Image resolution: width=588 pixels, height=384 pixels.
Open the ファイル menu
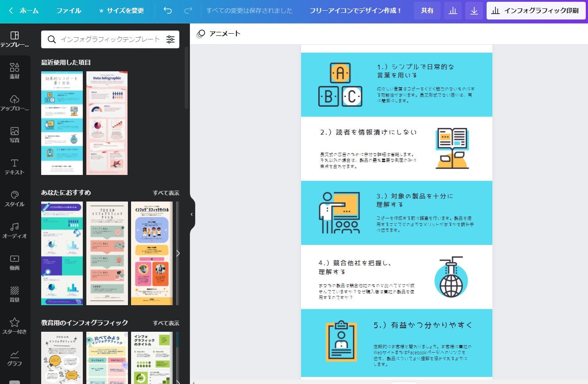coord(69,11)
